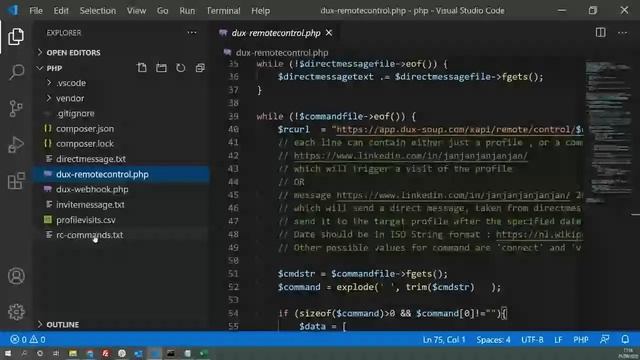Open the Windows Start button
The height and width of the screenshot is (360, 640).
[8, 353]
